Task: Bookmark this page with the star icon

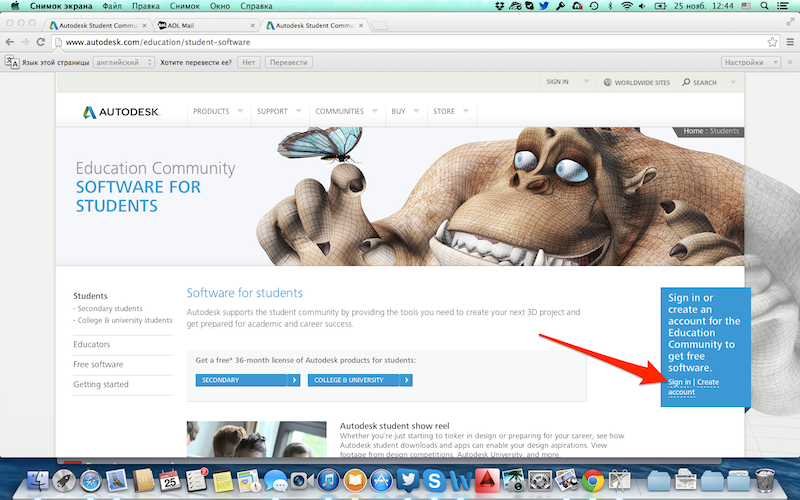Action: [x=772, y=42]
